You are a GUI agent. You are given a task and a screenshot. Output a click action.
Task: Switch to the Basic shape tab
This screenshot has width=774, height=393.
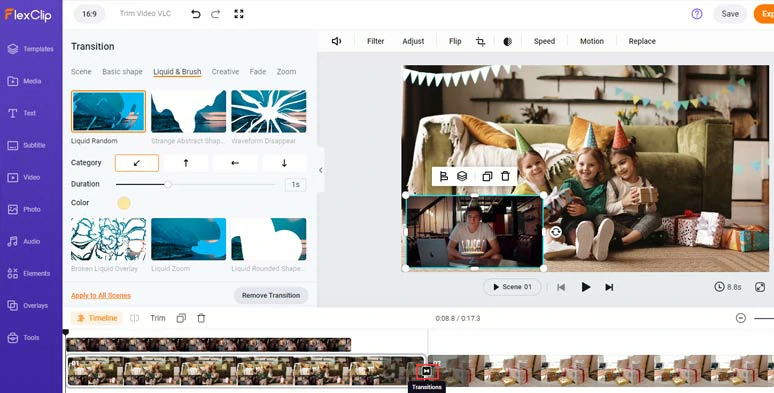point(122,72)
